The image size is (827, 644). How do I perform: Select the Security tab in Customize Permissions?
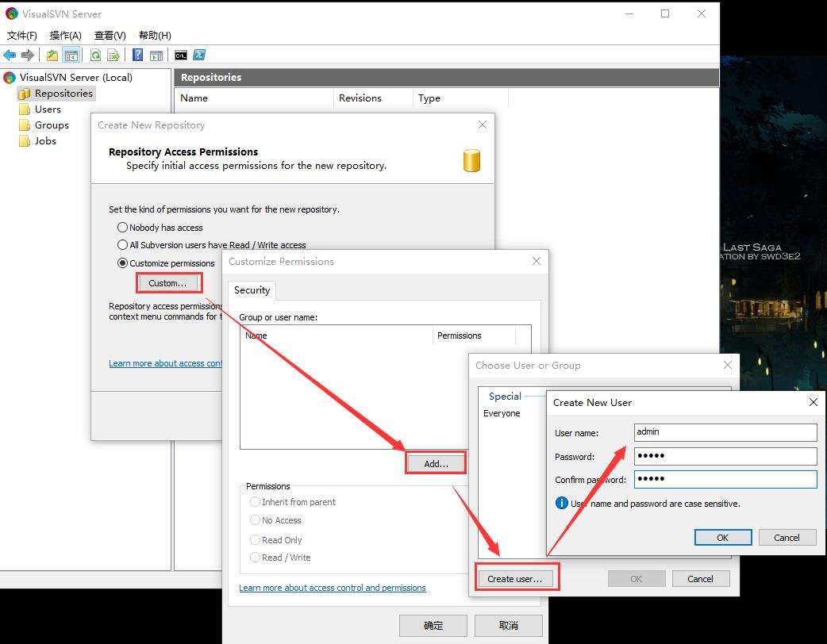[x=252, y=289]
